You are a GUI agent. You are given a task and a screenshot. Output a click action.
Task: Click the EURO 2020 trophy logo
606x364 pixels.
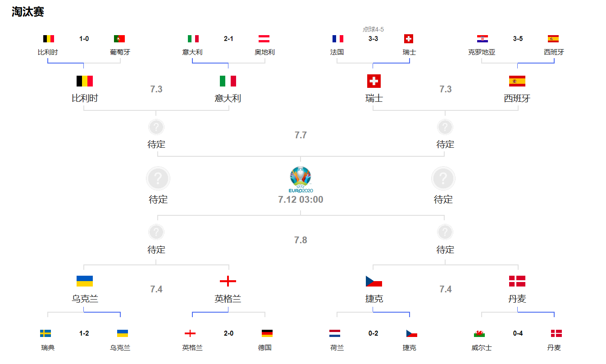(301, 179)
